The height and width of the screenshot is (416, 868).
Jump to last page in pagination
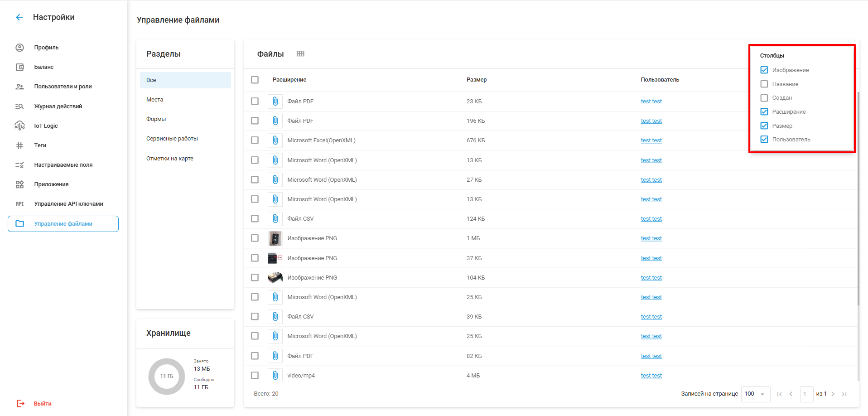844,394
